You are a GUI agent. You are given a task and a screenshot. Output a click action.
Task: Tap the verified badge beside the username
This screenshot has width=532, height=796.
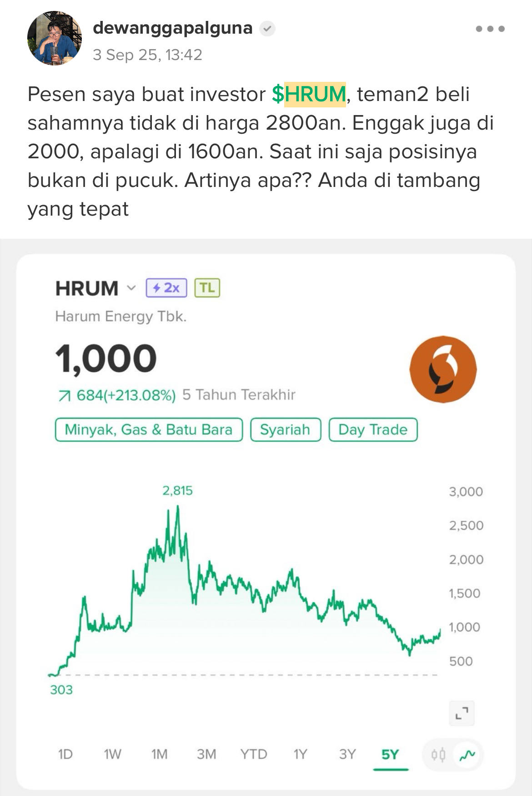coord(267,29)
